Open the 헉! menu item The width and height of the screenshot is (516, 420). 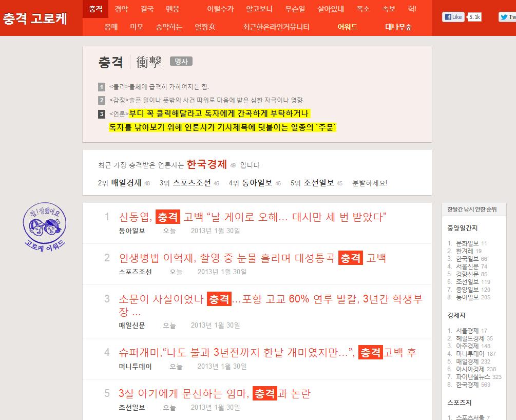(x=412, y=9)
